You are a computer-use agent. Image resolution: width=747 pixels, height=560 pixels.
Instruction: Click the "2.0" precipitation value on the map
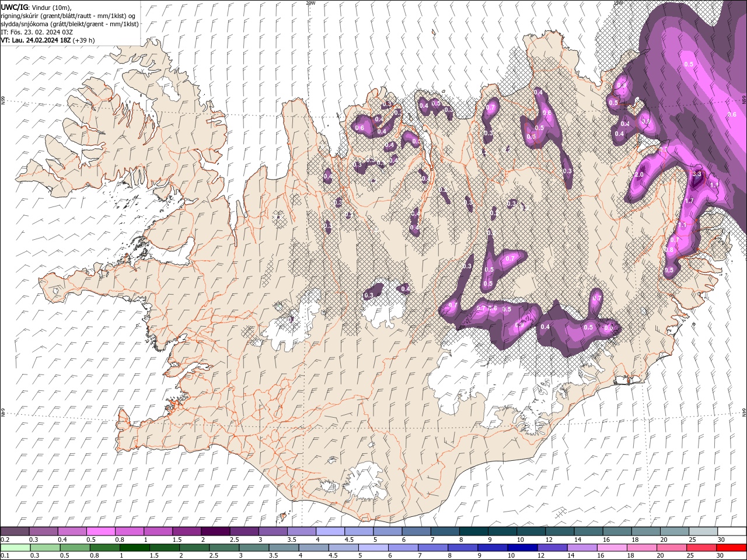click(x=639, y=174)
